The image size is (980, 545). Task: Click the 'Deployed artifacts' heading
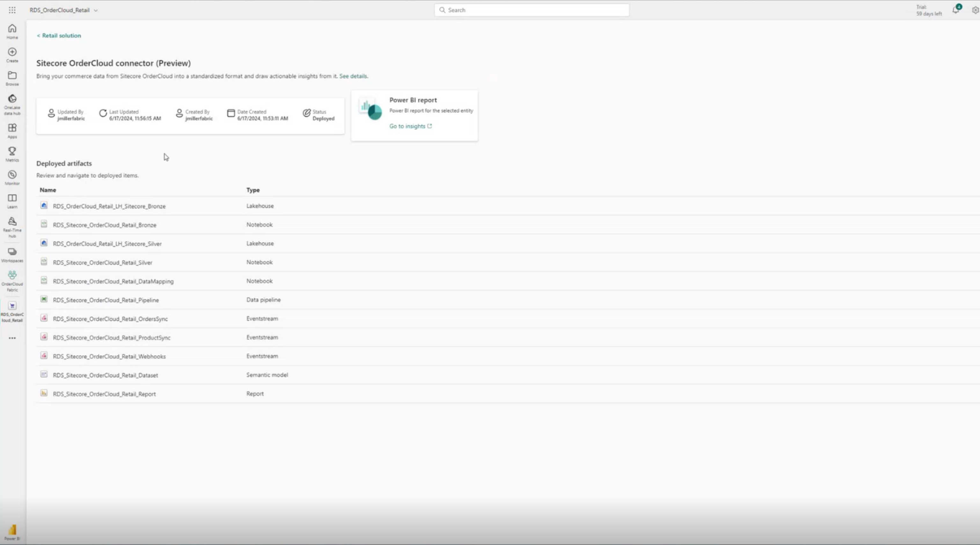coord(64,163)
